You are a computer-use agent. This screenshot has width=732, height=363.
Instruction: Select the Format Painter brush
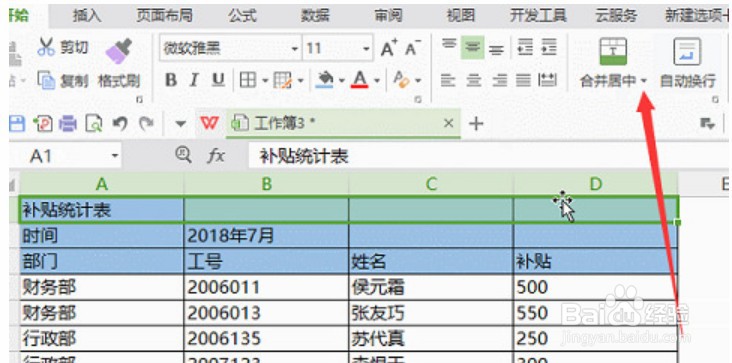coord(119,51)
